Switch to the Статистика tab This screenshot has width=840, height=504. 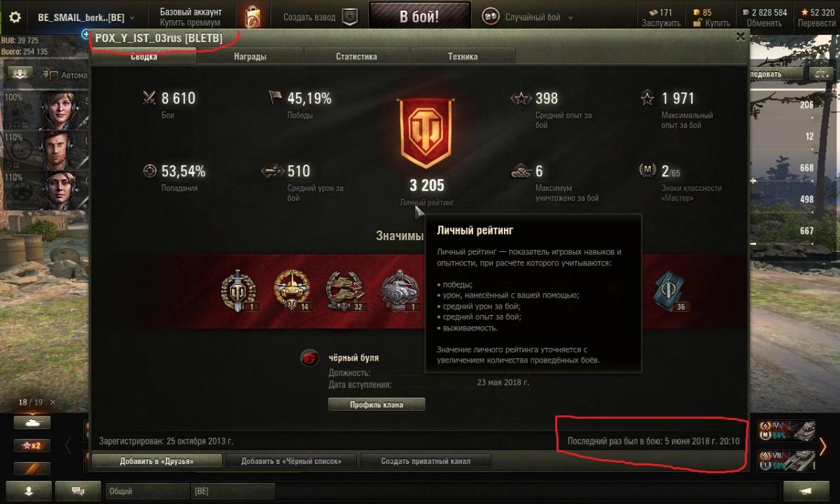356,57
